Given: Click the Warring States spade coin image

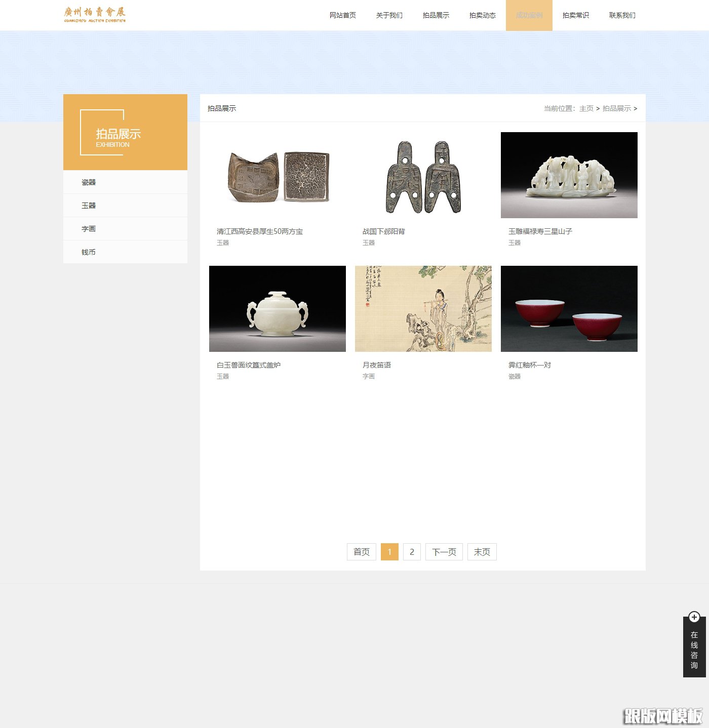Looking at the screenshot, I should (x=423, y=175).
